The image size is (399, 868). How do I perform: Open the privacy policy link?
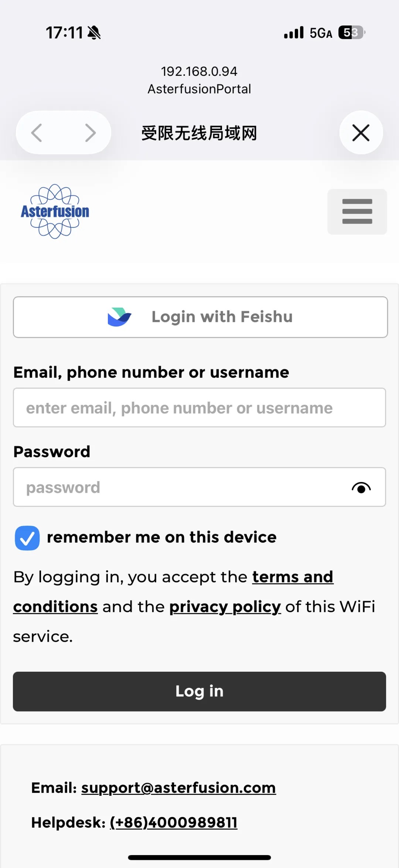(x=225, y=607)
